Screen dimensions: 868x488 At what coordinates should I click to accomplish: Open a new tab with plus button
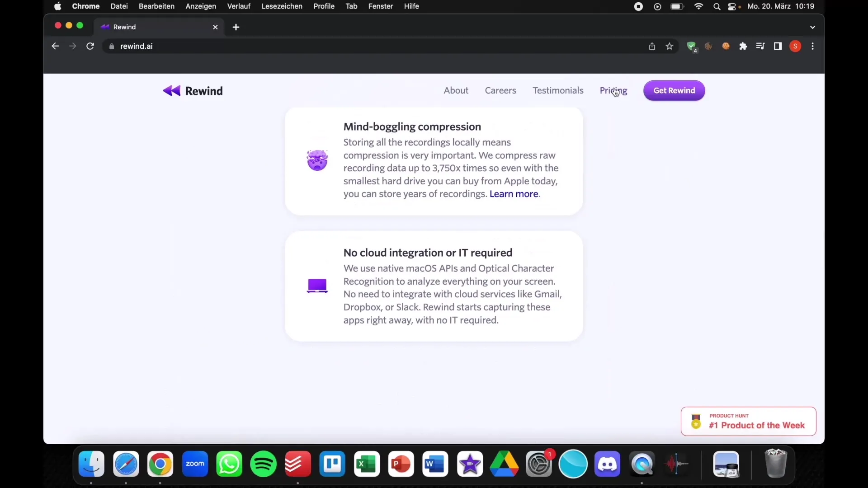236,27
